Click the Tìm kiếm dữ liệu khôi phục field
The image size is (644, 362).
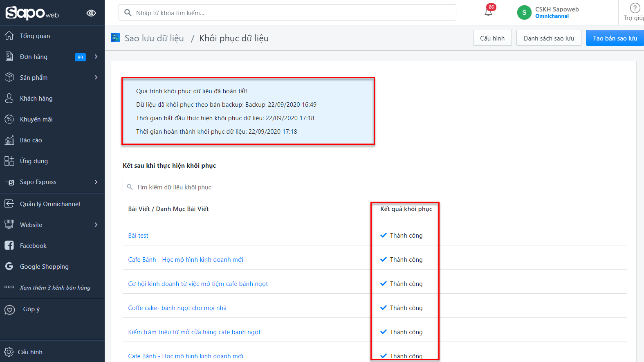click(x=375, y=187)
